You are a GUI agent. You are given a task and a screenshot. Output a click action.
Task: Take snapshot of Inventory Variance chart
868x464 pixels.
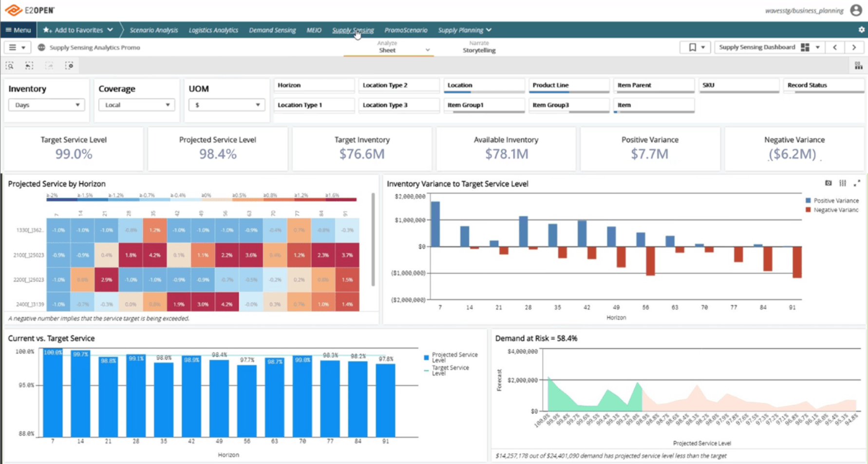pyautogui.click(x=828, y=183)
